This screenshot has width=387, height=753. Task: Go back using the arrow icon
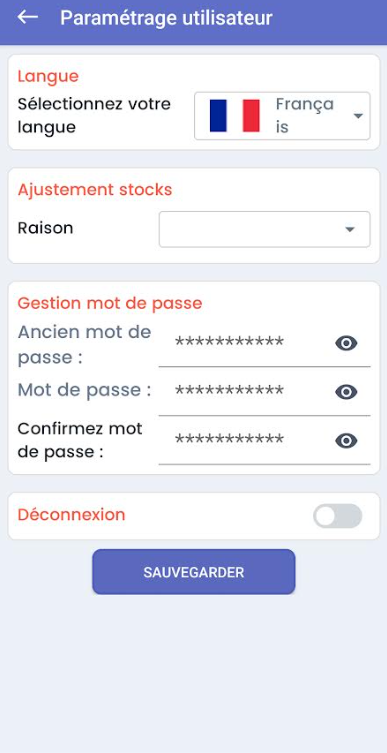27,17
